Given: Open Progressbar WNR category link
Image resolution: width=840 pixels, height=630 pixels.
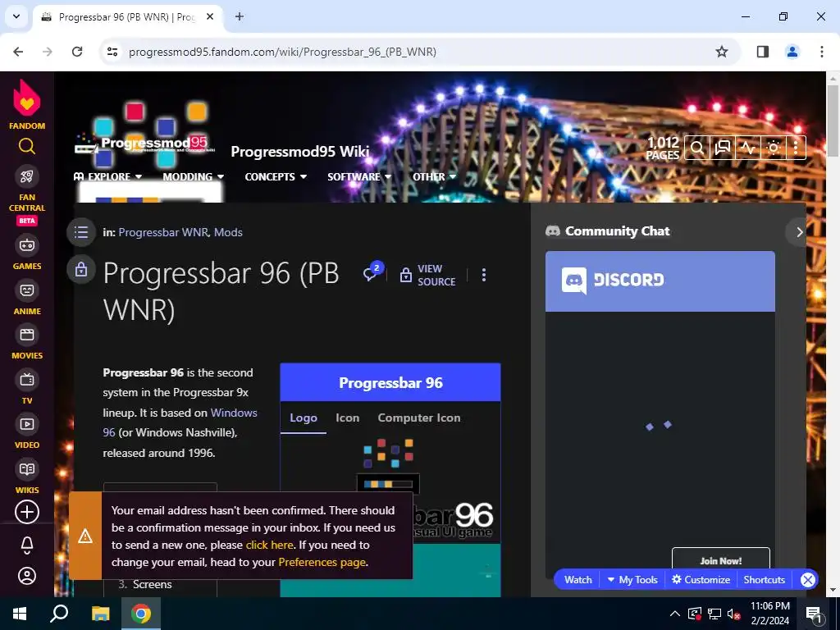Looking at the screenshot, I should pyautogui.click(x=164, y=232).
